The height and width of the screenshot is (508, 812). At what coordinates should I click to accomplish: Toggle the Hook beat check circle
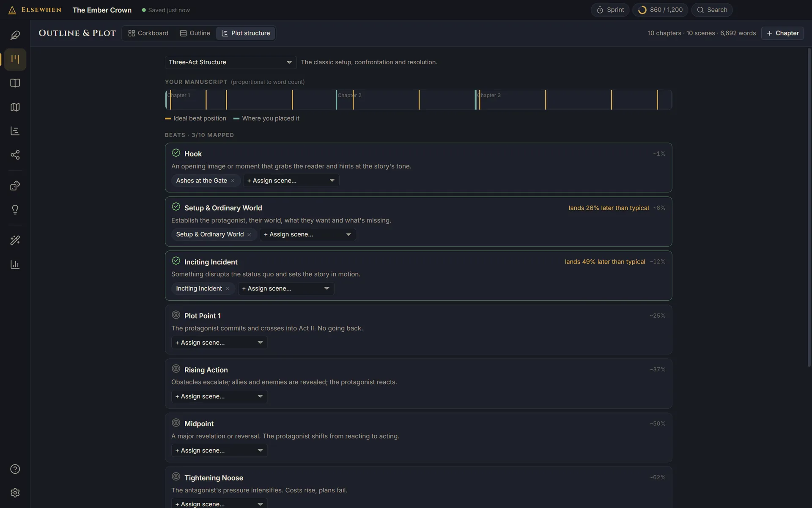pos(176,153)
